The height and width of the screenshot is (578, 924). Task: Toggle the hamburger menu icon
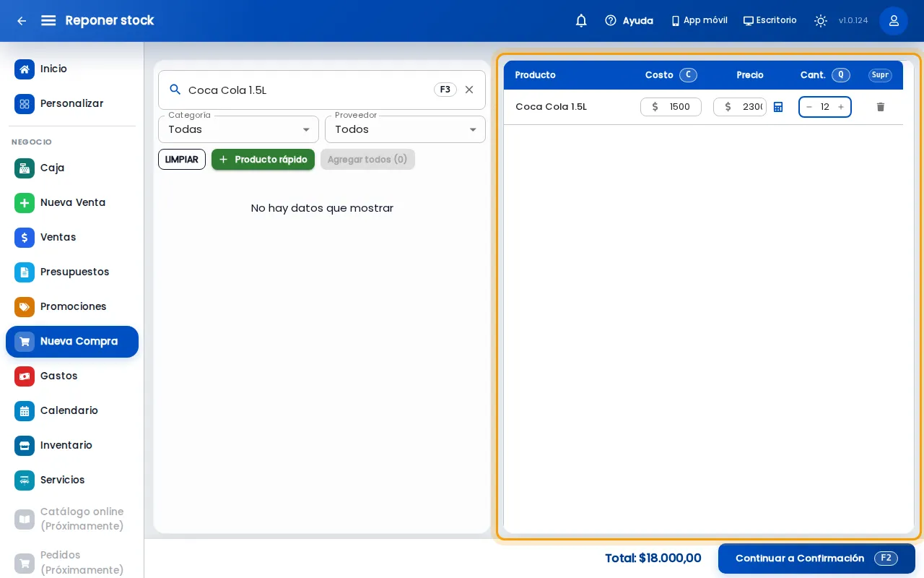click(x=48, y=21)
